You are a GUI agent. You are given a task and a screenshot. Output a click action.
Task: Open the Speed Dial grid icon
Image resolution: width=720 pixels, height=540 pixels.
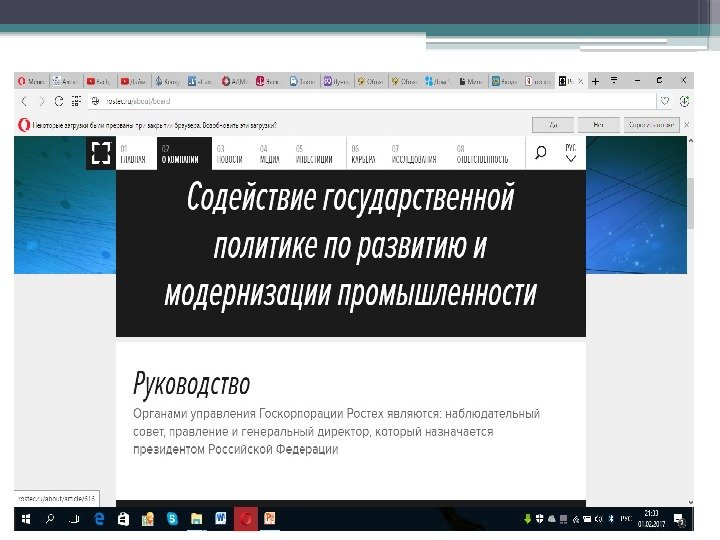(x=76, y=101)
